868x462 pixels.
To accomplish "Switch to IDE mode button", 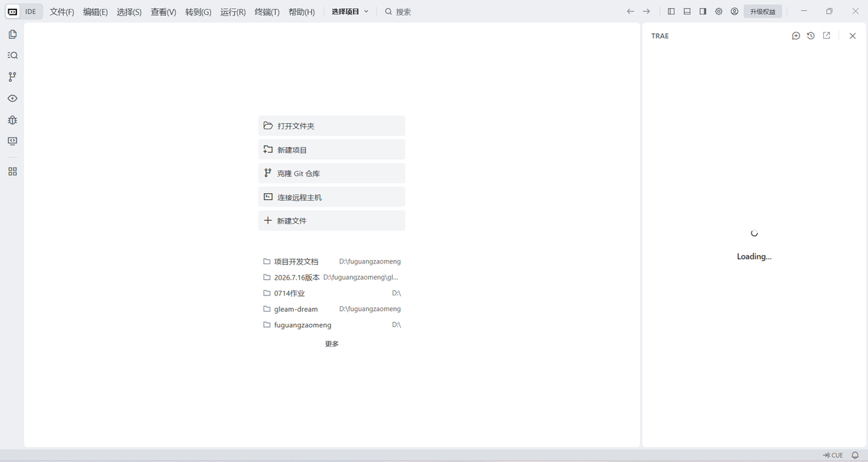I will 31,12.
